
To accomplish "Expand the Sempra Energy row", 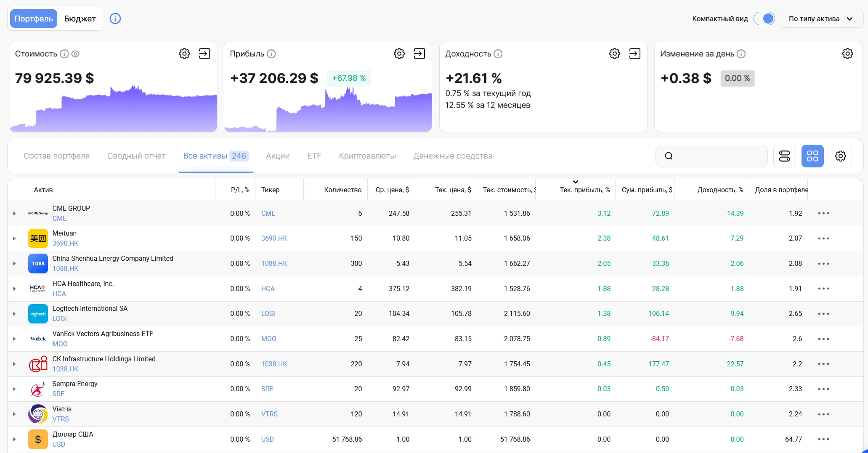I will coord(14,389).
